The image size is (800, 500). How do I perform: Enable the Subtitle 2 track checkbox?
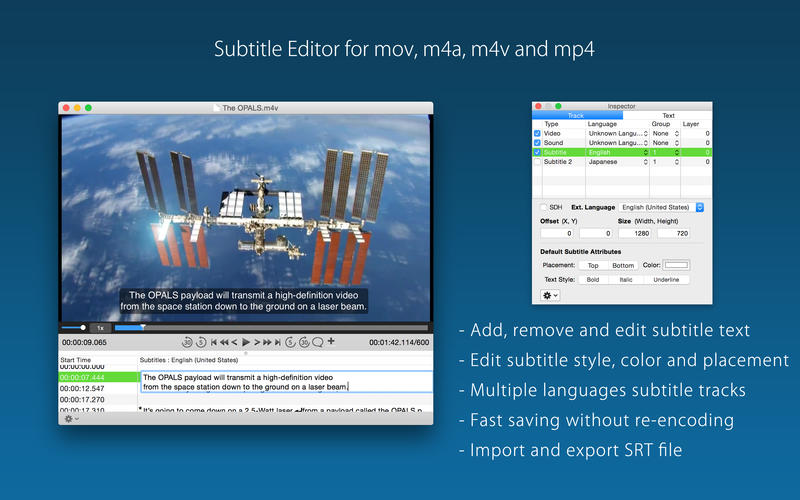click(x=537, y=162)
